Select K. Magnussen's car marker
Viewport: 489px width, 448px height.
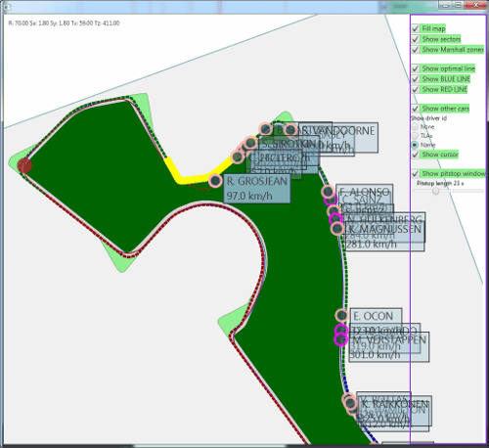[x=337, y=229]
